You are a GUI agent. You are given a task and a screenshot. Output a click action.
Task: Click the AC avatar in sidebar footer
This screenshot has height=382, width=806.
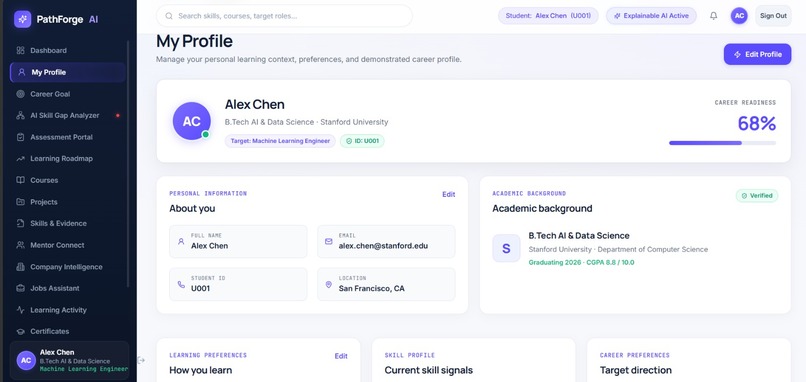pyautogui.click(x=26, y=360)
